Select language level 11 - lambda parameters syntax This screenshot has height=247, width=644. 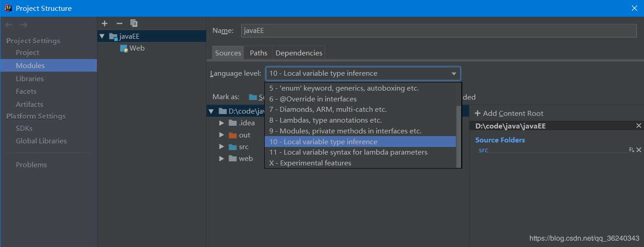pyautogui.click(x=360, y=152)
